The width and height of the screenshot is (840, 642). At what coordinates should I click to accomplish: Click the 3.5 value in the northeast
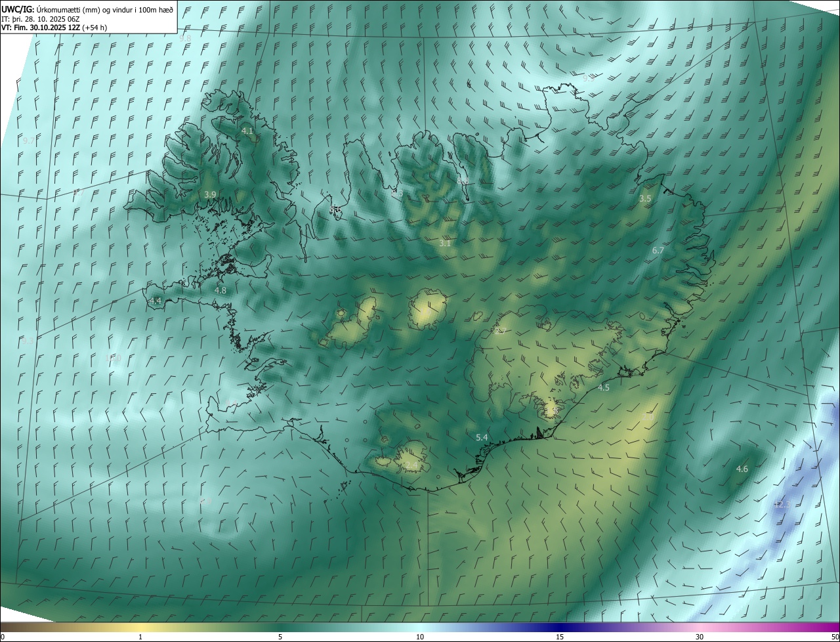coord(645,198)
